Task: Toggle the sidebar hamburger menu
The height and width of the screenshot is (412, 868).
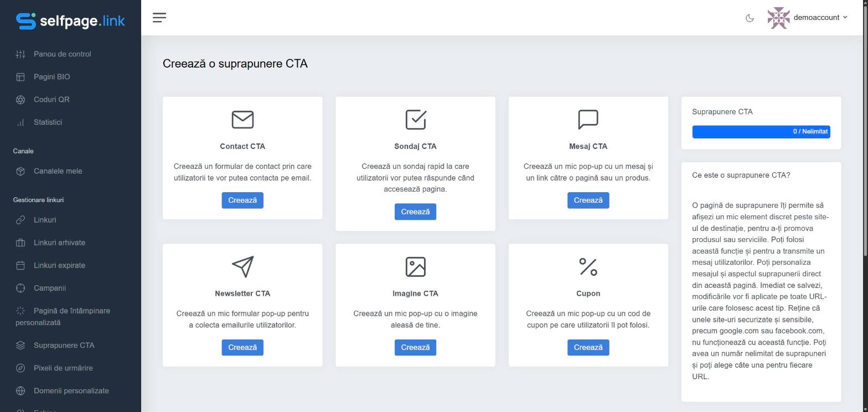Action: [159, 18]
